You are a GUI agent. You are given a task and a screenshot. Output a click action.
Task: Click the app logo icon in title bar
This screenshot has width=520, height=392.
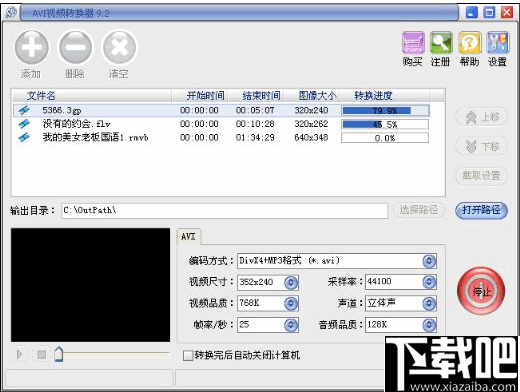(11, 13)
